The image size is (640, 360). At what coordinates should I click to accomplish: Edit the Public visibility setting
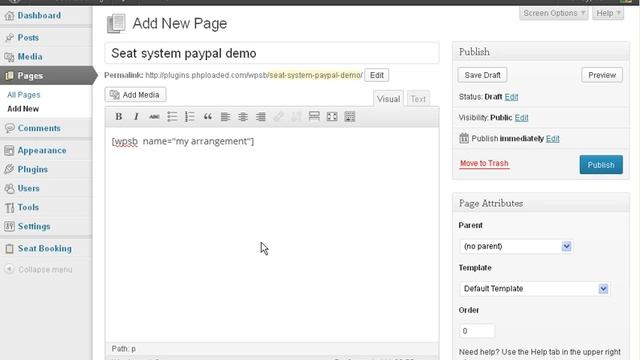coord(521,118)
